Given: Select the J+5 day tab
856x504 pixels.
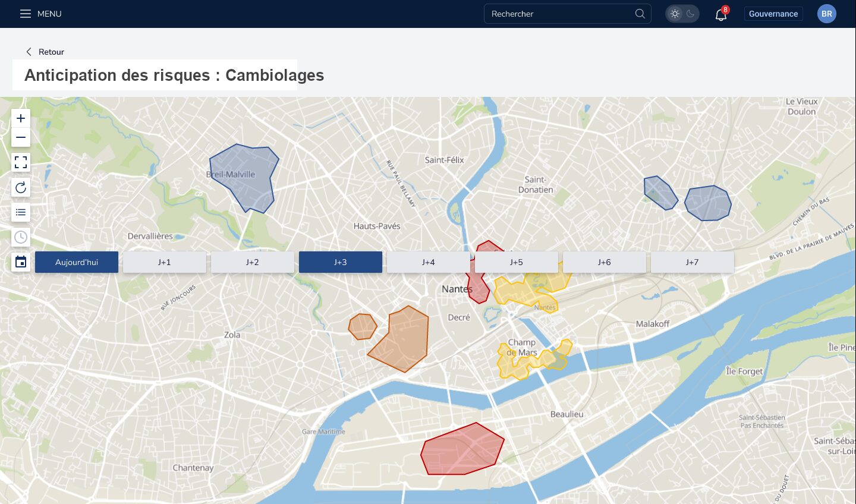Looking at the screenshot, I should 517,262.
